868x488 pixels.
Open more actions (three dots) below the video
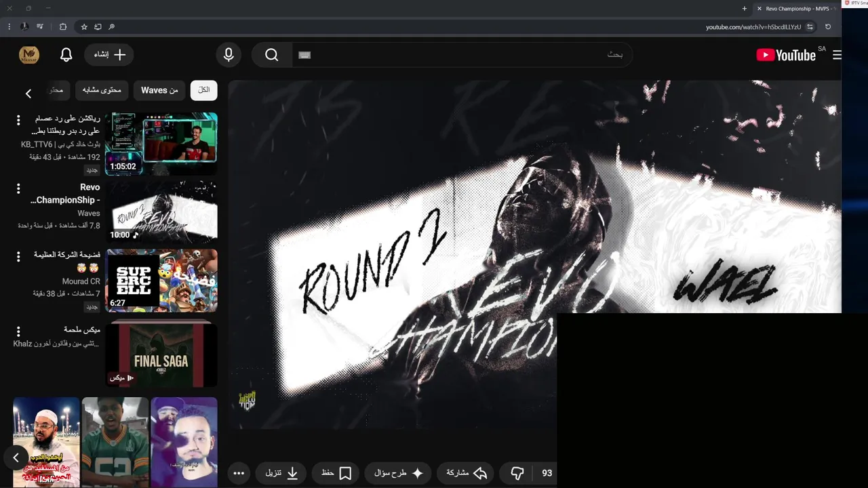(239, 473)
